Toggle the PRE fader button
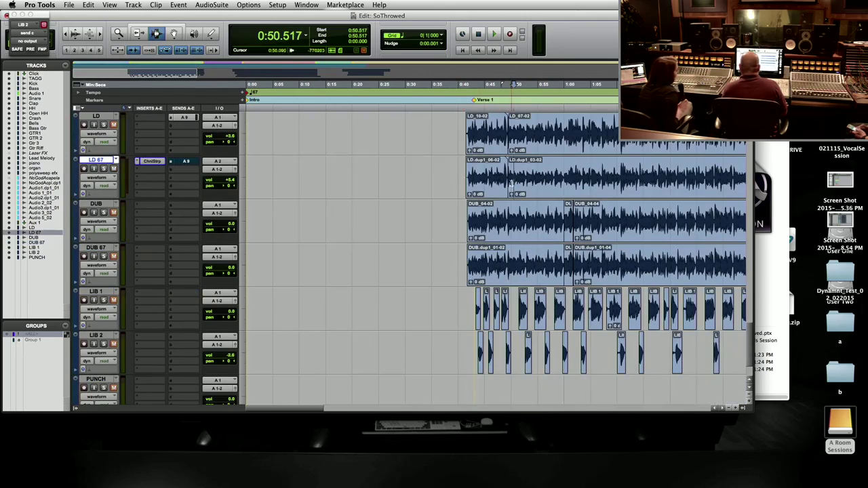This screenshot has width=868, height=488. click(30, 49)
